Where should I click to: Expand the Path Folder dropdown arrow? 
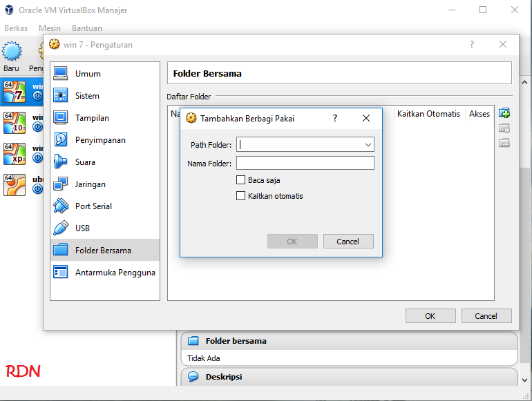pyautogui.click(x=368, y=145)
